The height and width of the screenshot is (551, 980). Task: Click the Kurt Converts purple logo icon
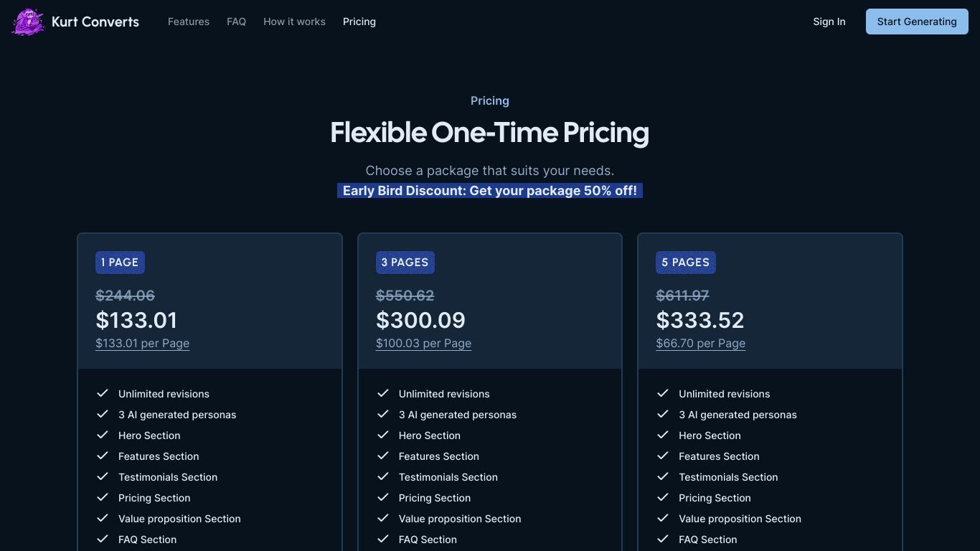[x=28, y=22]
